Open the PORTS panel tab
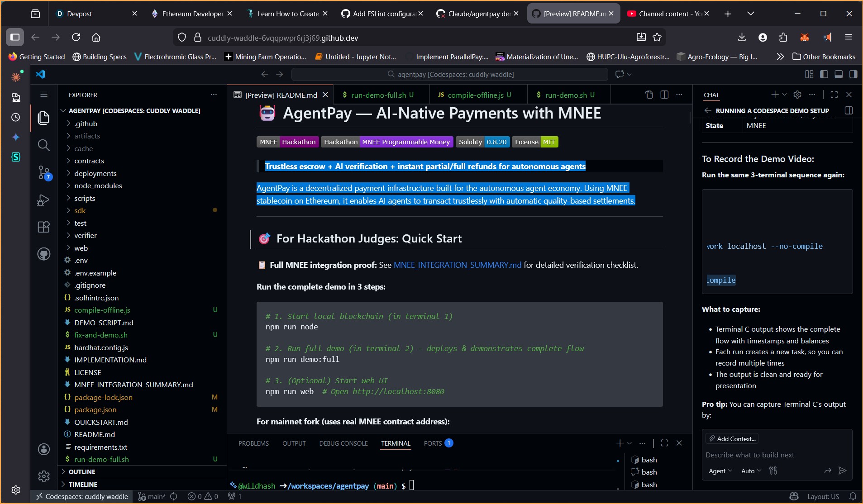 pyautogui.click(x=438, y=443)
